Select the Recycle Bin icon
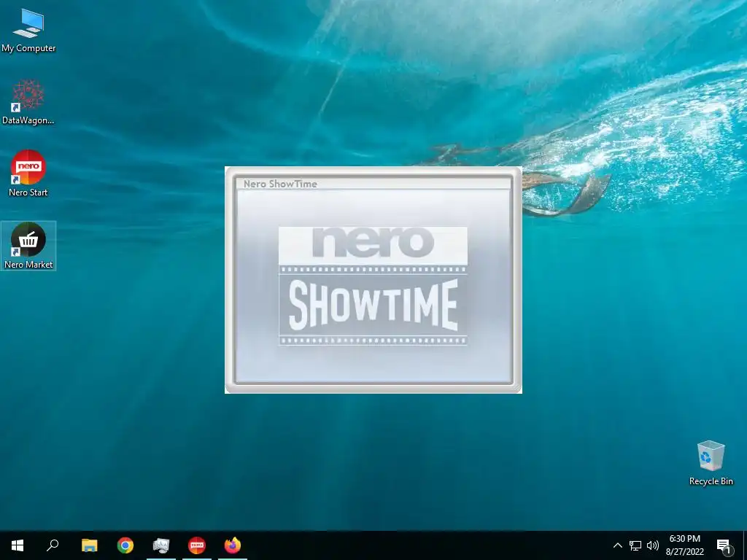 [x=711, y=463]
